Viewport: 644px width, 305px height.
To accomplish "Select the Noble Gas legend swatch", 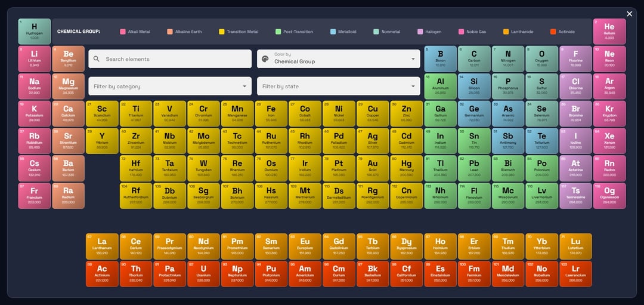I will (462, 32).
